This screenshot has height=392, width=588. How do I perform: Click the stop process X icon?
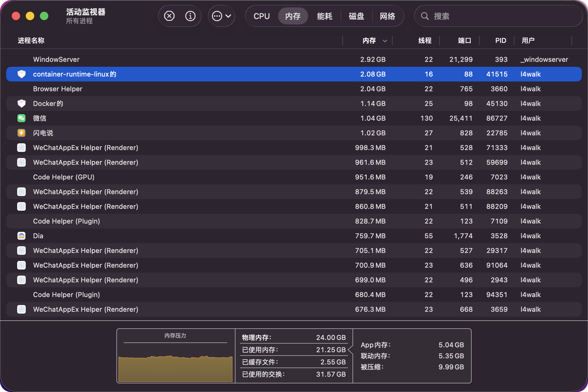coord(169,16)
